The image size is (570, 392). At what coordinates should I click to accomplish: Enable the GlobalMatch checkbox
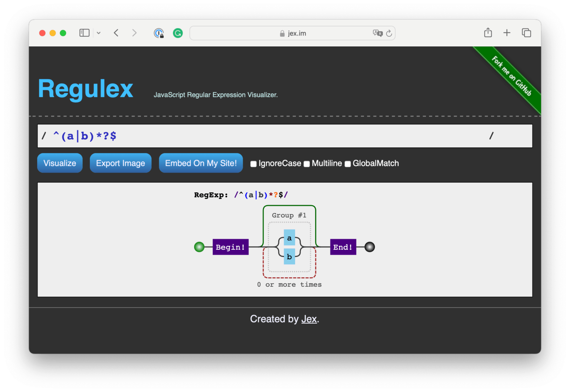(x=348, y=164)
